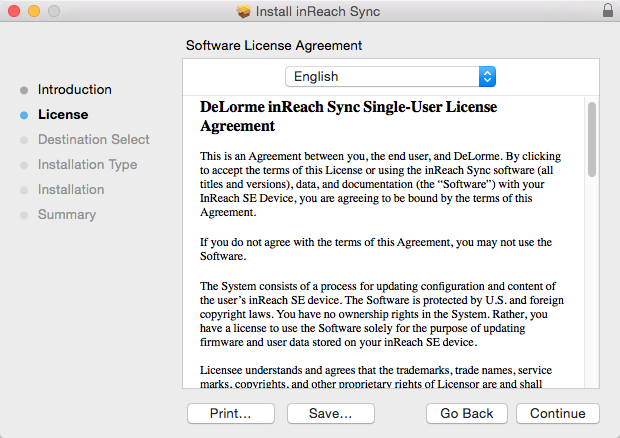
Task: Click the Destination Select step
Action: coord(94,139)
